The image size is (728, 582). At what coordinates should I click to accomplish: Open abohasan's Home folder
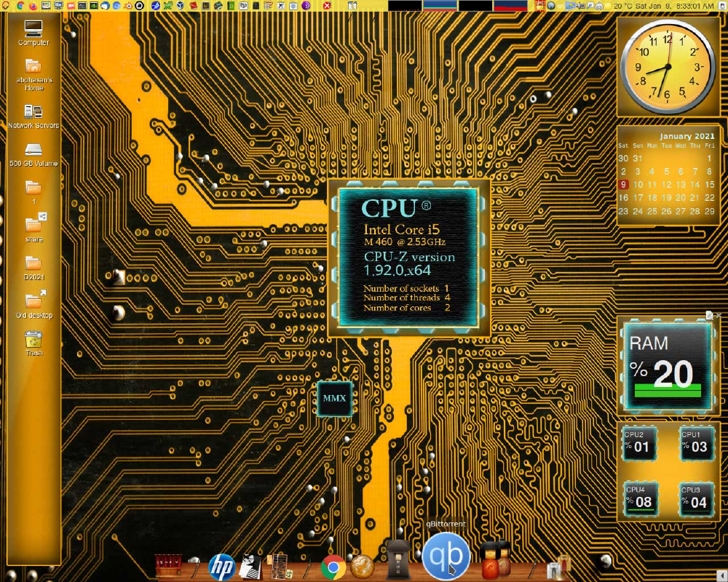coord(34,74)
